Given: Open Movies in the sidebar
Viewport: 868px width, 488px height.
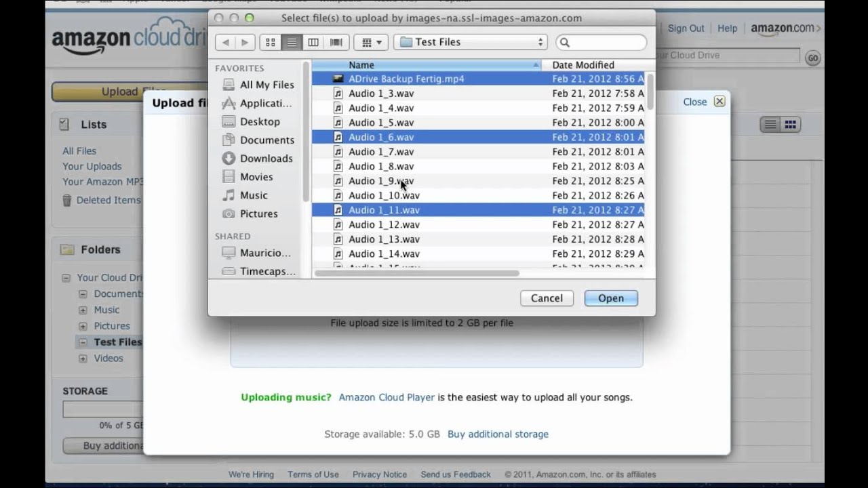Looking at the screenshot, I should coord(248,176).
